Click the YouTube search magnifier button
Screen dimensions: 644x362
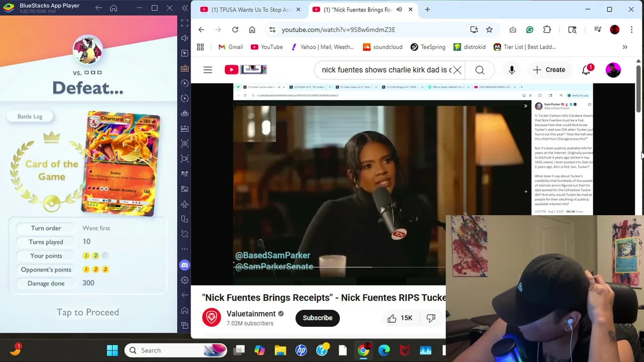pyautogui.click(x=480, y=70)
